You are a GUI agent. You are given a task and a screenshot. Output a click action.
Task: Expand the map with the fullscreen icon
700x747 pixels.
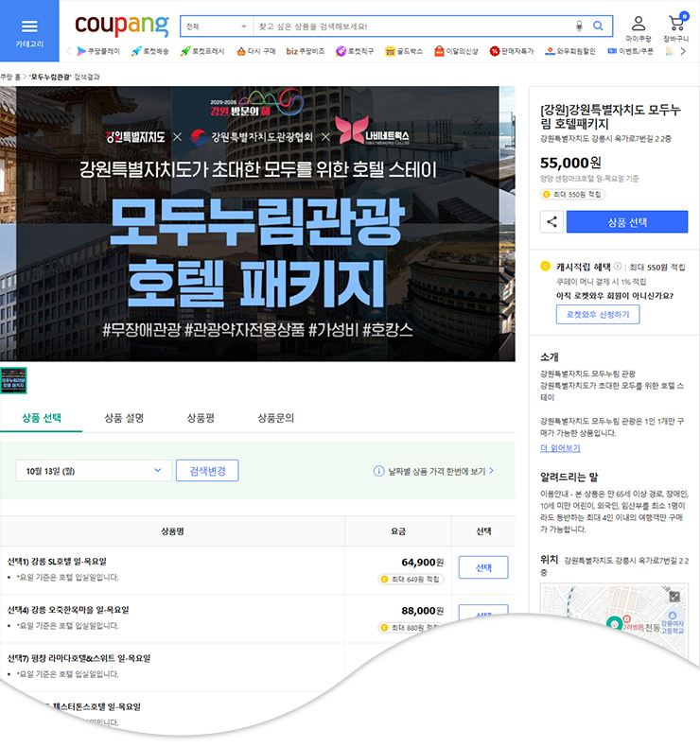tap(674, 597)
